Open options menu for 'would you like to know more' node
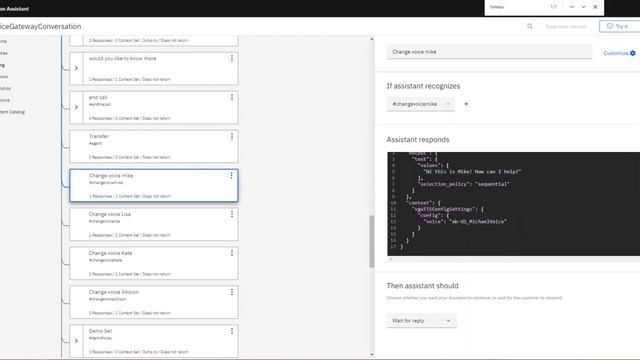The height and width of the screenshot is (360, 640). 232,58
